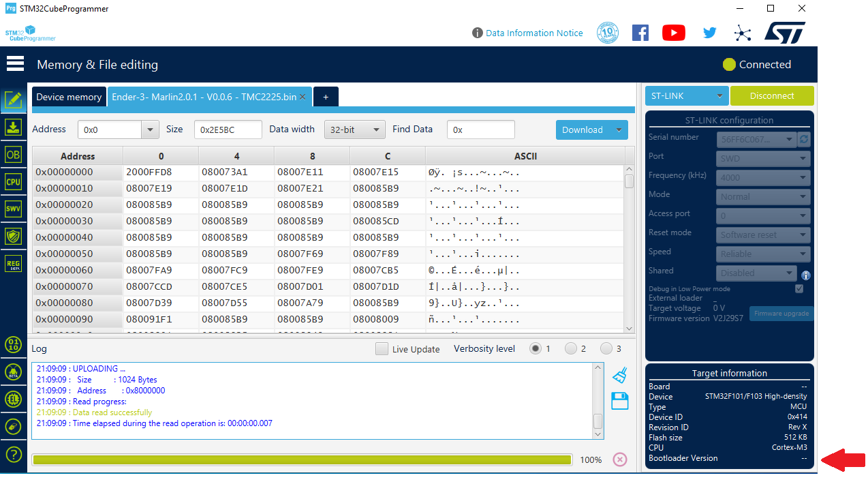The height and width of the screenshot is (482, 868).
Task: Select cell 2000FFD8 in first row
Action: pos(161,172)
